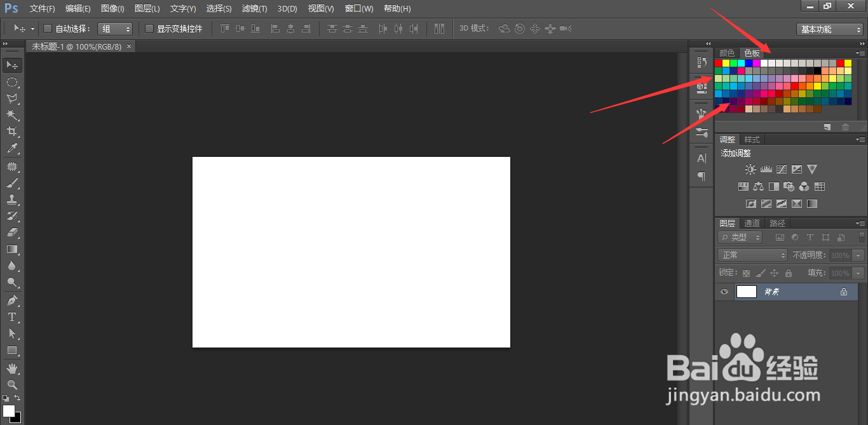
Task: Select the Spot Healing Brush tool
Action: (x=12, y=166)
